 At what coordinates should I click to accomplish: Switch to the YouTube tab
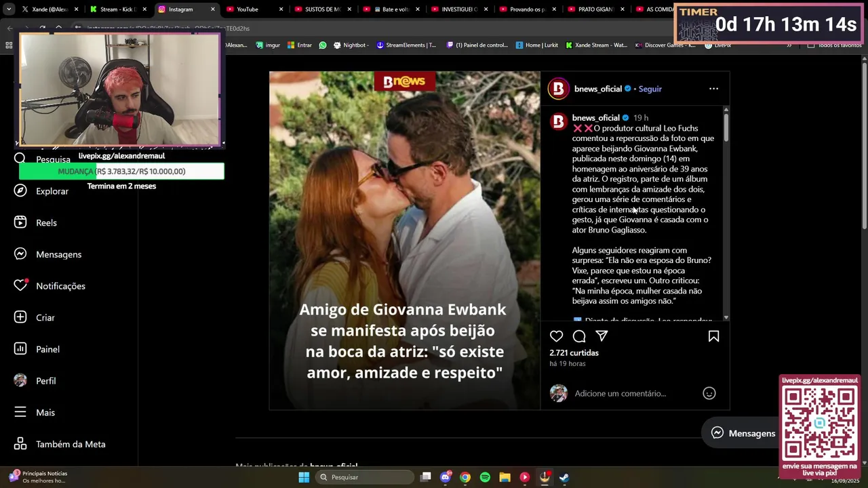(248, 9)
